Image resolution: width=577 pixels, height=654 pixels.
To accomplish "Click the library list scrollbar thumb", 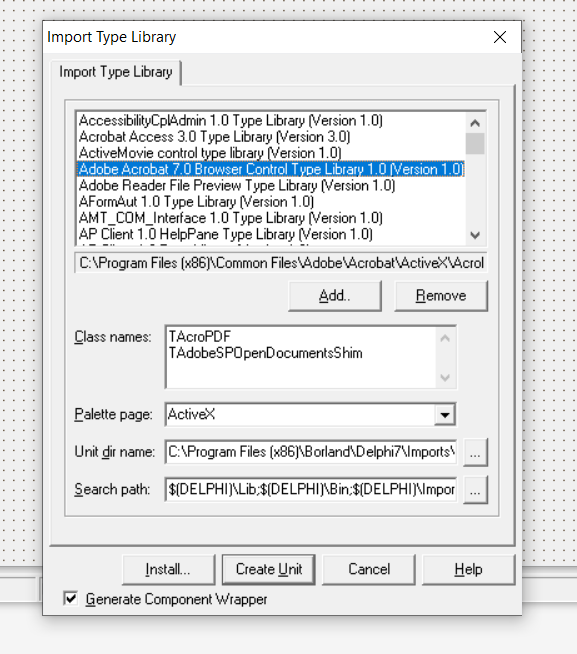I will [x=475, y=143].
